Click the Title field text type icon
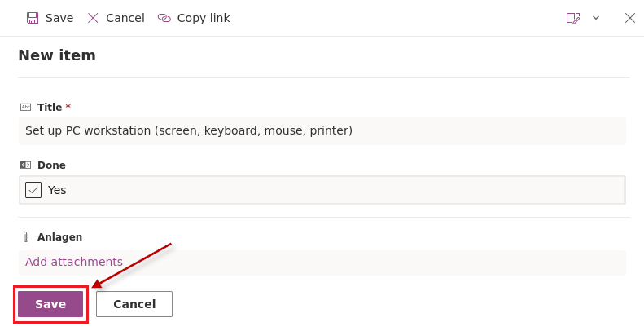Viewport: 644px width, 331px height. click(25, 108)
